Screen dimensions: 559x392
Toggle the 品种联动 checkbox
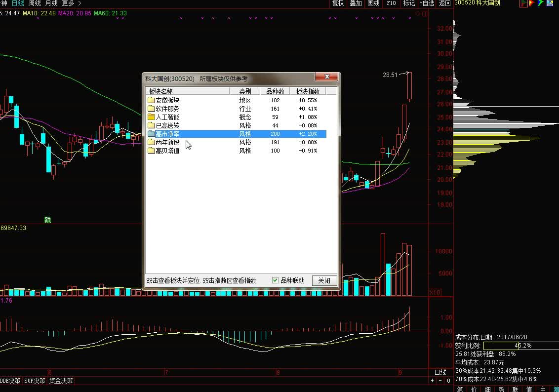point(275,280)
